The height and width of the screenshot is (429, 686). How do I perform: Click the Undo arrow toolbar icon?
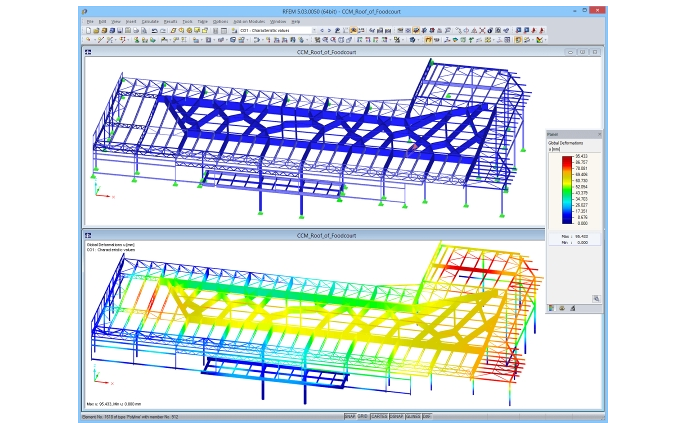click(154, 31)
